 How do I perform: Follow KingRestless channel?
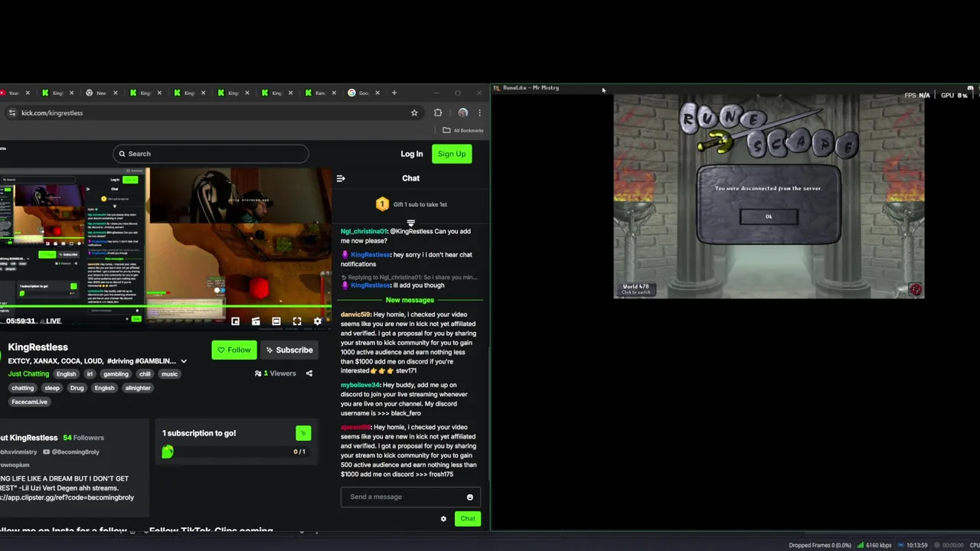coord(234,350)
